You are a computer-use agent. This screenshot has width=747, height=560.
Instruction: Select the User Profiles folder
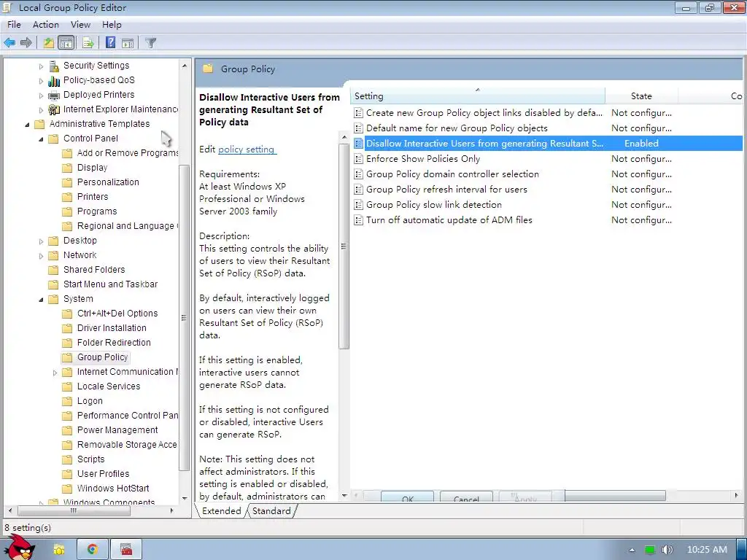(104, 474)
